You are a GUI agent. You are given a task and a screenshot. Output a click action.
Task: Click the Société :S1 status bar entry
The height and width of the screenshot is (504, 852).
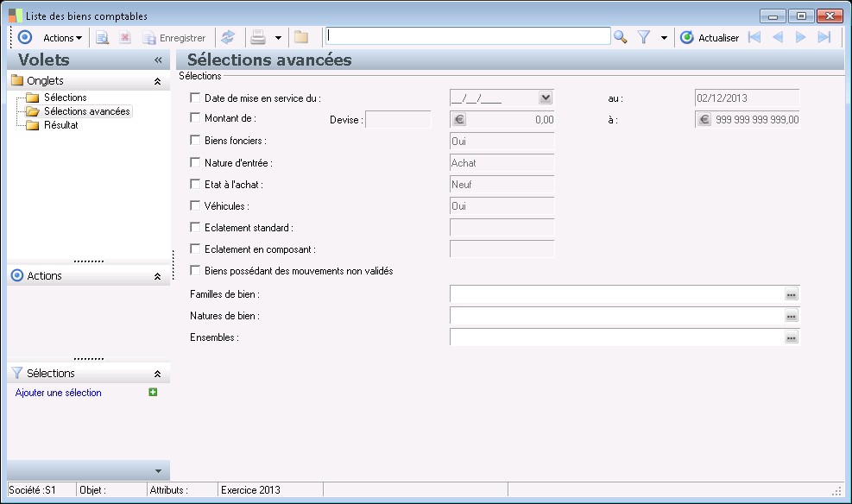[41, 490]
